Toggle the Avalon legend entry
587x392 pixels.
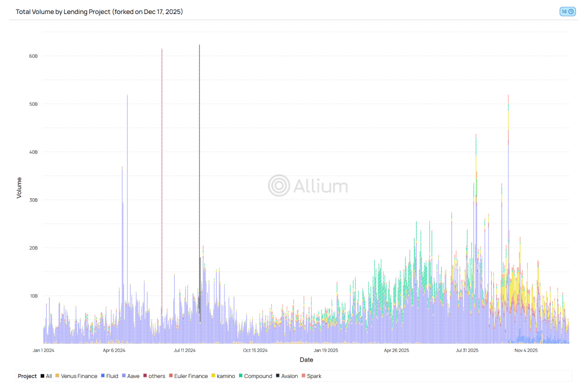287,376
